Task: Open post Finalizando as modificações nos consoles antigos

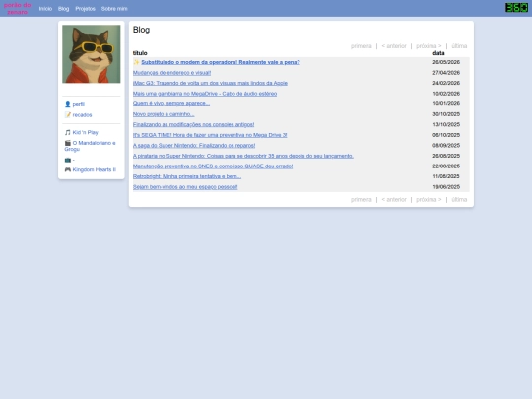Action: click(193, 124)
